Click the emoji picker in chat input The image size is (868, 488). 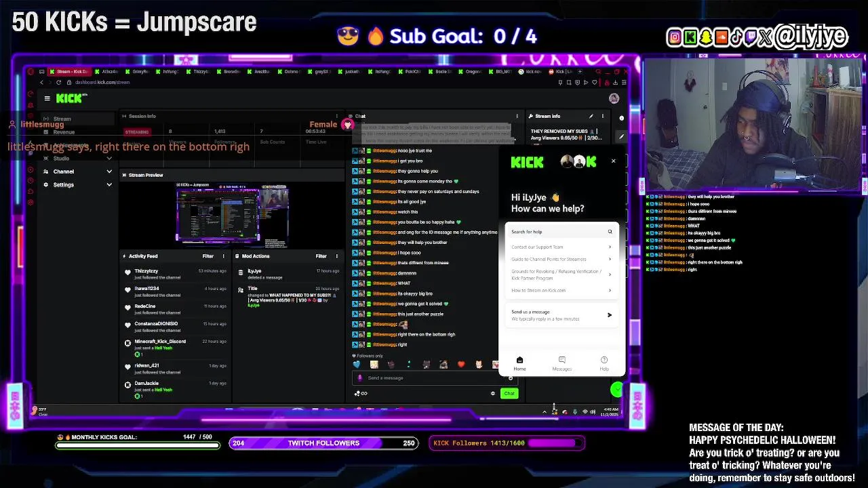[511, 378]
